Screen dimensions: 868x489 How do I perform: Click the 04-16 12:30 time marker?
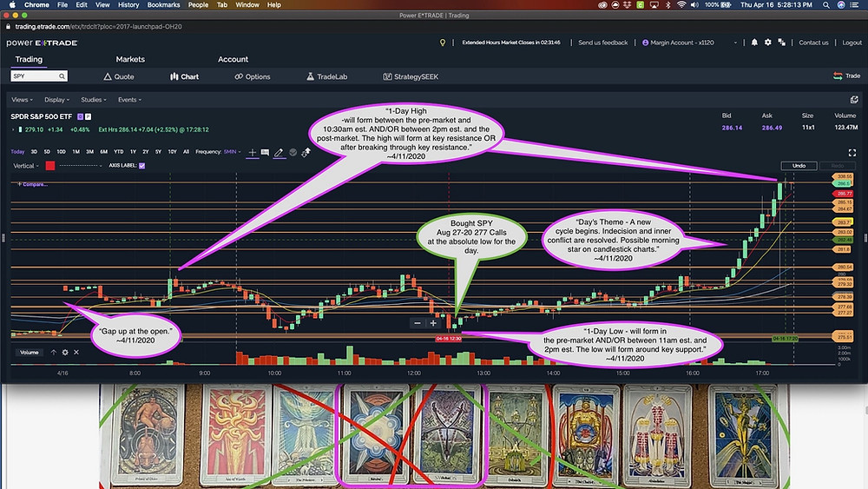(x=449, y=339)
